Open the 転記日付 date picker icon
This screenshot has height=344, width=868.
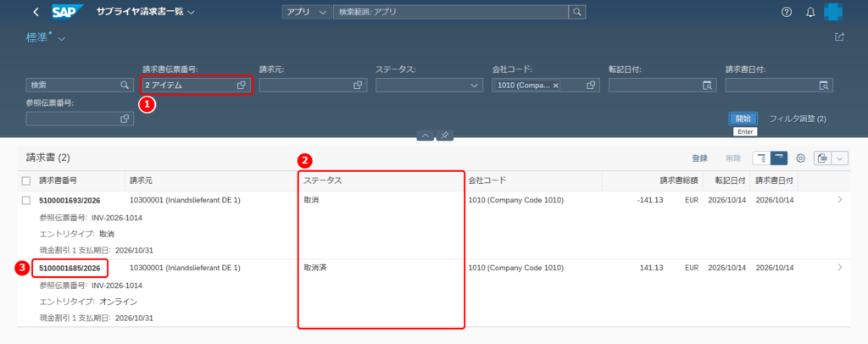[x=708, y=86]
